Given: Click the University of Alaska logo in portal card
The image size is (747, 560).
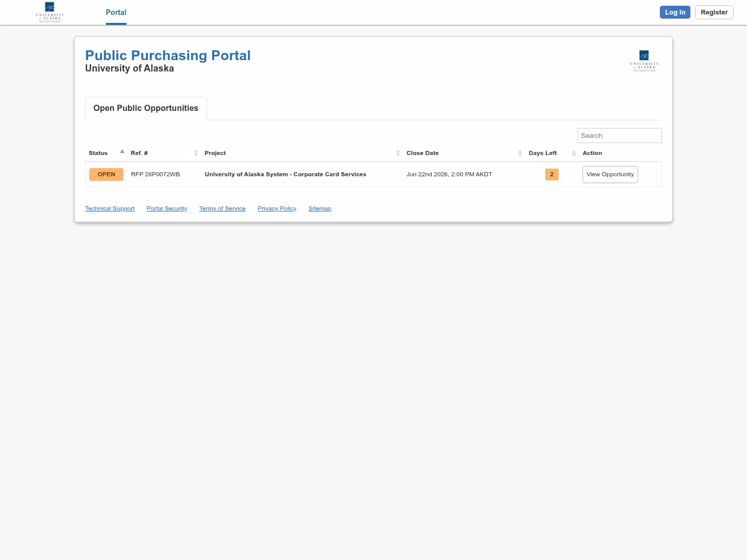Looking at the screenshot, I should tap(644, 61).
